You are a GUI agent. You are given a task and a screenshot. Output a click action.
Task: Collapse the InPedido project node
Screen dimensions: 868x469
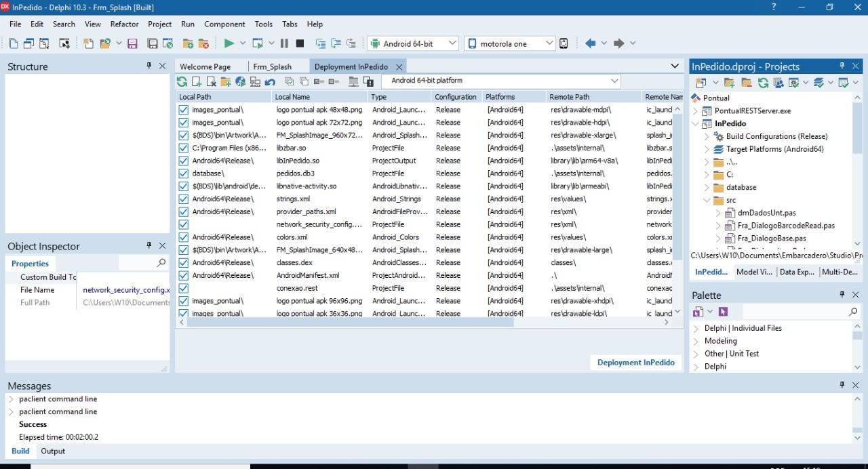(695, 123)
